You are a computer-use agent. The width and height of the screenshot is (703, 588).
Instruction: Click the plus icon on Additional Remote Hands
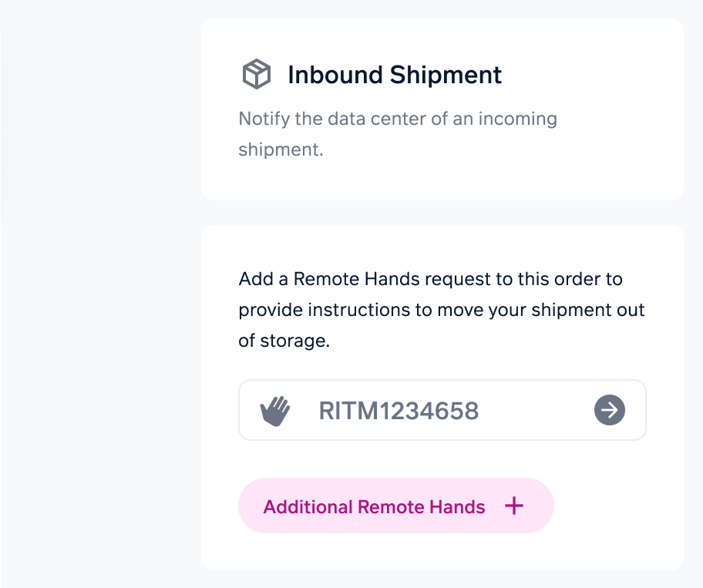[514, 506]
